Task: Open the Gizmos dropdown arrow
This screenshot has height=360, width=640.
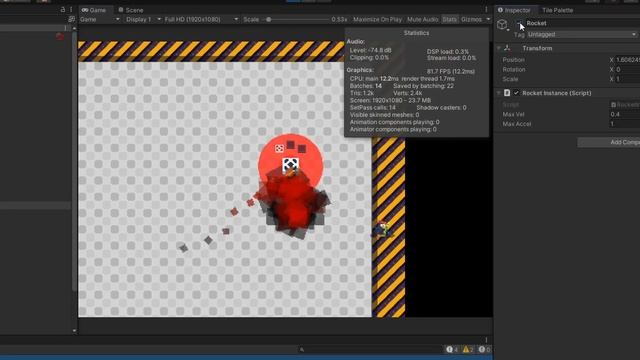Action: [x=488, y=19]
